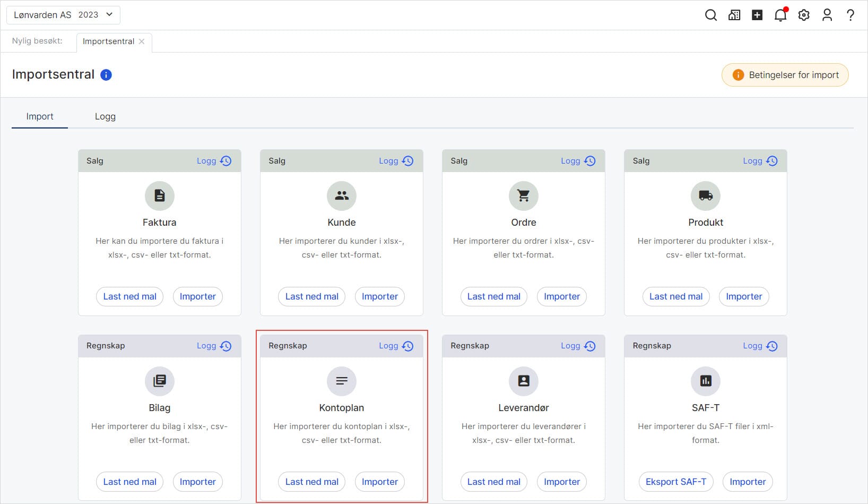This screenshot has height=504, width=868.
Task: Click the help question mark icon
Action: click(x=850, y=15)
